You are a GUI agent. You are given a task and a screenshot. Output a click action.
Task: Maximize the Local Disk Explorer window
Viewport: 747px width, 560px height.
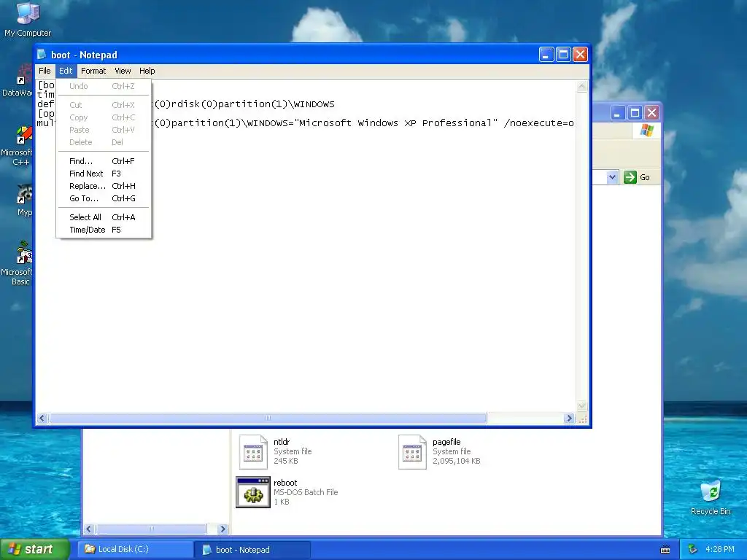click(635, 113)
